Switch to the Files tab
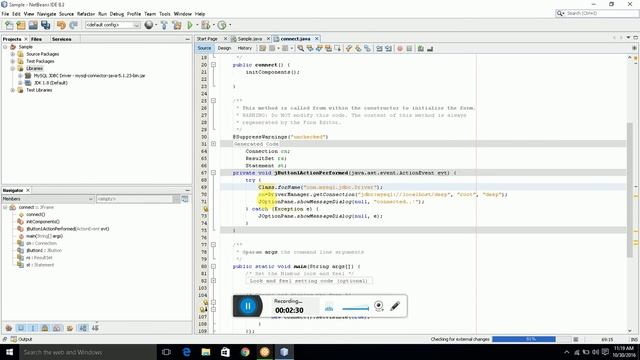Screen dimensions: 640x360 click(36, 39)
